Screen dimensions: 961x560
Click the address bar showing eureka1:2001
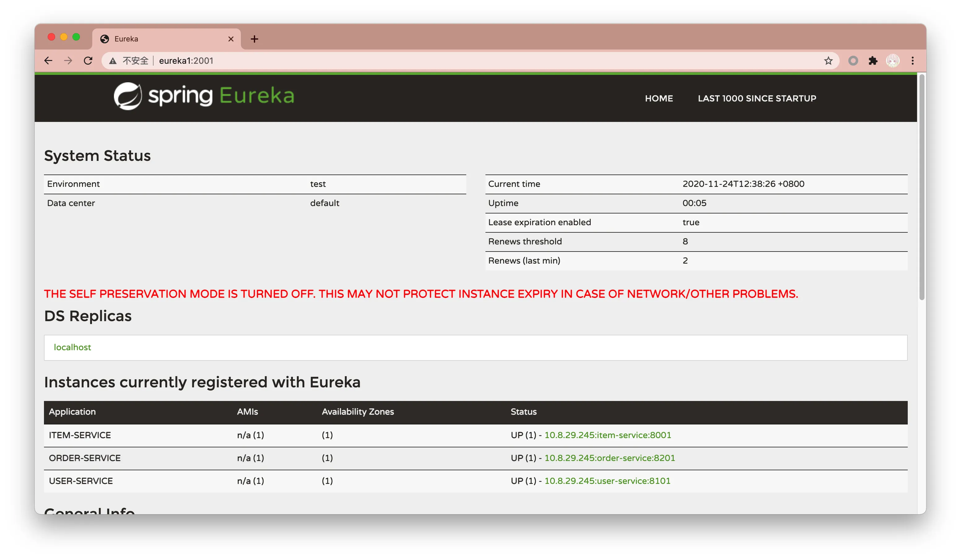point(470,61)
